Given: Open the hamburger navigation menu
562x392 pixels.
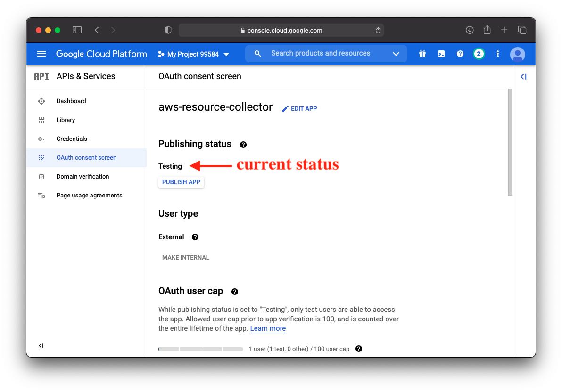Looking at the screenshot, I should click(41, 54).
